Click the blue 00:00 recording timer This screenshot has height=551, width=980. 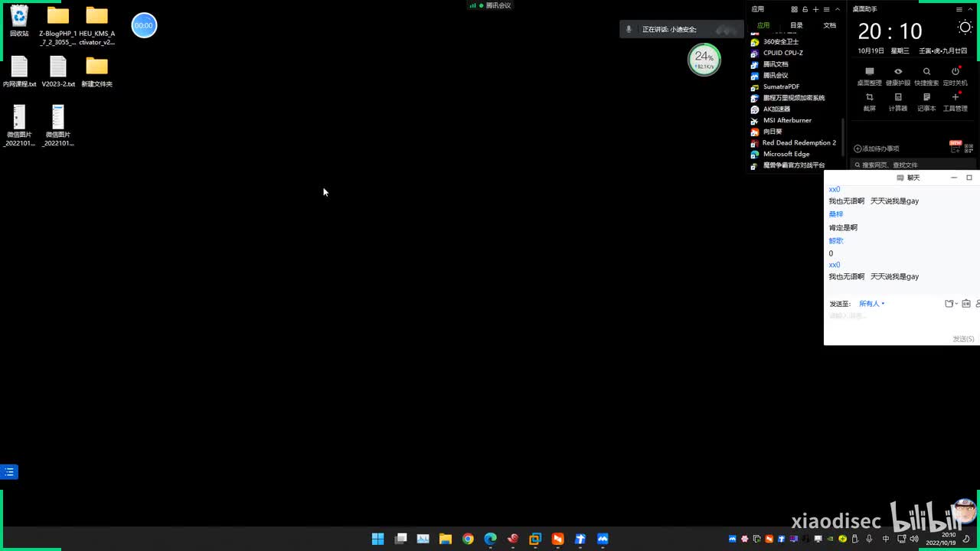coord(144,25)
